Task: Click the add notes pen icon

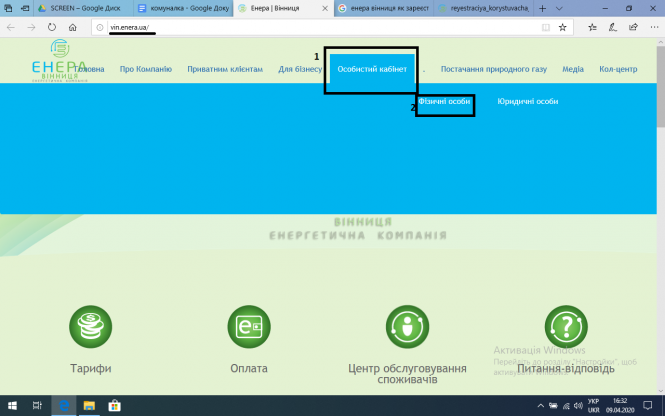Action: [613, 27]
